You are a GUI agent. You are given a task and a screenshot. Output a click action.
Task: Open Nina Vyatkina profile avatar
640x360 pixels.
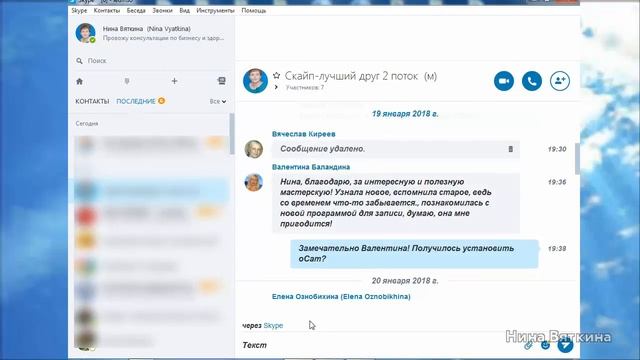point(85,33)
